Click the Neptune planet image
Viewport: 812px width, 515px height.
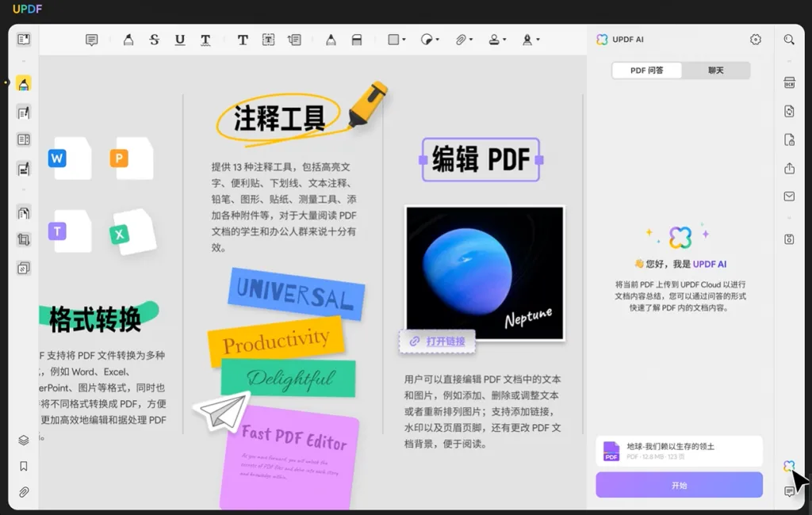(x=485, y=273)
